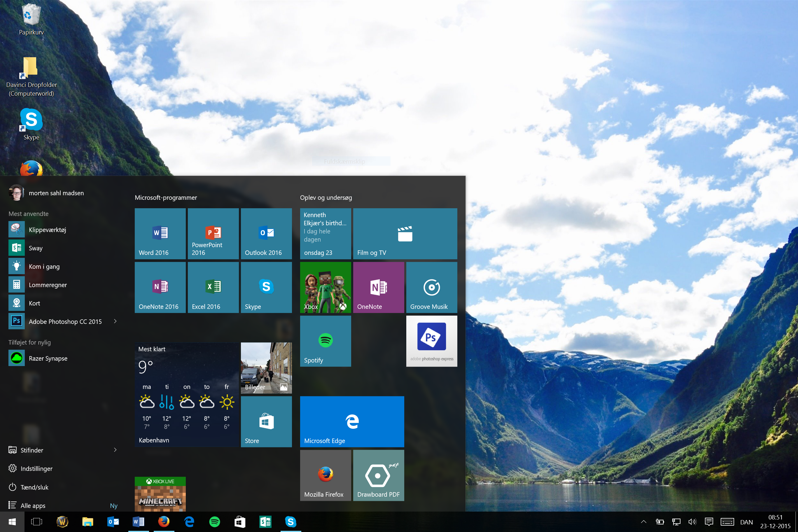Expand the Adobe Photoshop CC 2015 jump list arrow
This screenshot has width=798, height=532.
pos(116,321)
